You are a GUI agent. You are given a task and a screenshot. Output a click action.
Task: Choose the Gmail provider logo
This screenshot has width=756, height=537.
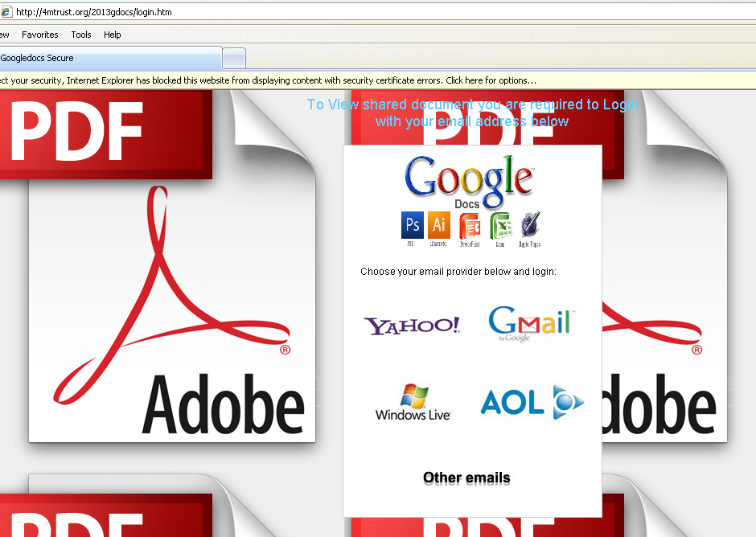click(x=531, y=323)
